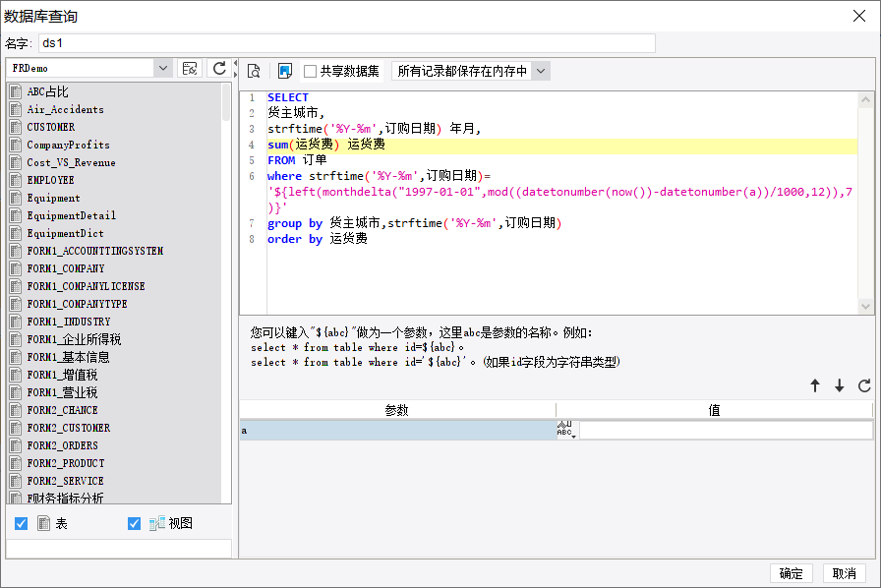
Task: Click the table icon beside CUSTOMER
Action: coord(16,127)
